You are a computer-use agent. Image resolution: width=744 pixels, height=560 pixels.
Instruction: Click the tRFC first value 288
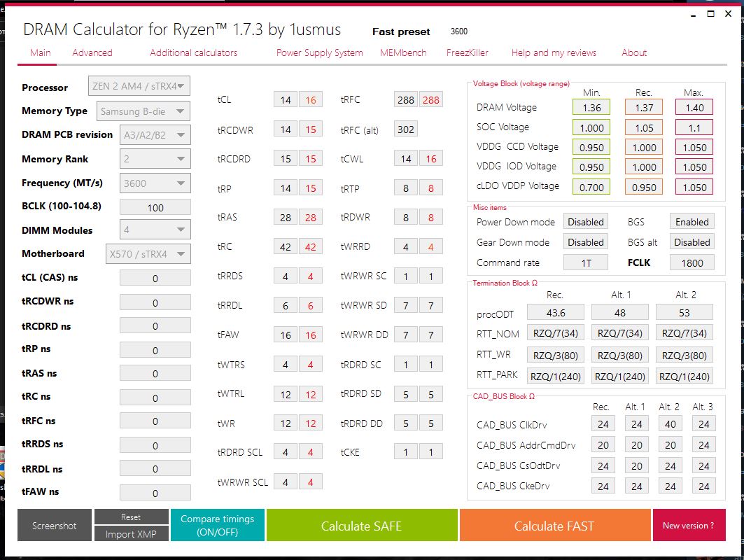[x=406, y=99]
